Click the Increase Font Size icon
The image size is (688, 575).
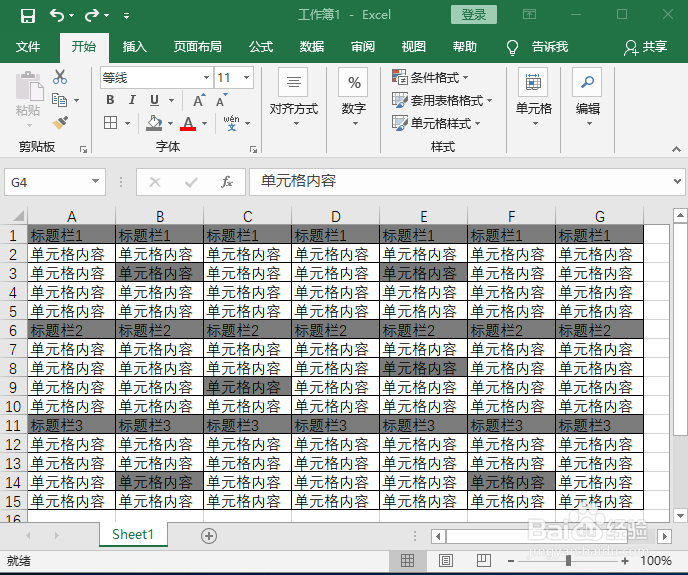click(199, 101)
